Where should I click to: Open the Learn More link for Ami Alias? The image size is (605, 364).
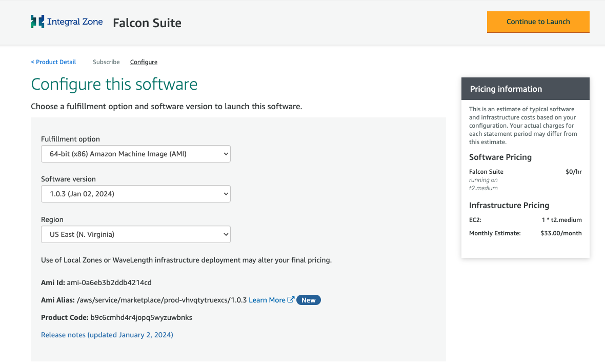pos(267,300)
